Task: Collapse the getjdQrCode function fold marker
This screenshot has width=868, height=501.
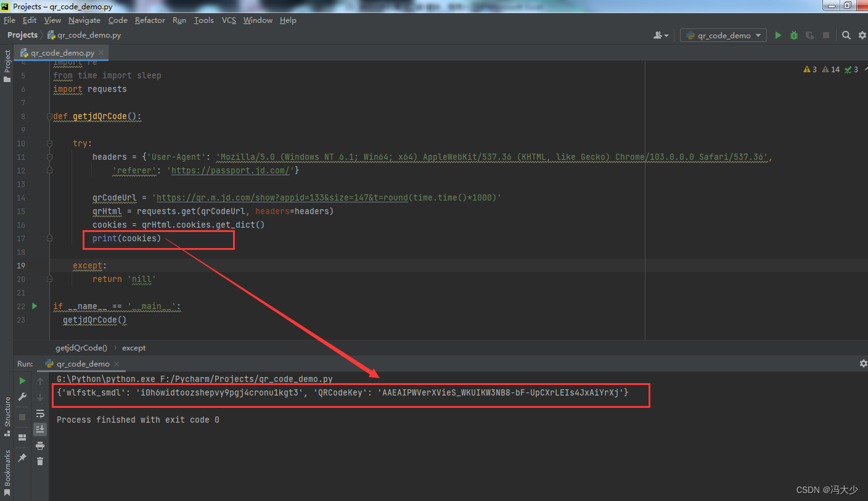Action: [x=48, y=116]
